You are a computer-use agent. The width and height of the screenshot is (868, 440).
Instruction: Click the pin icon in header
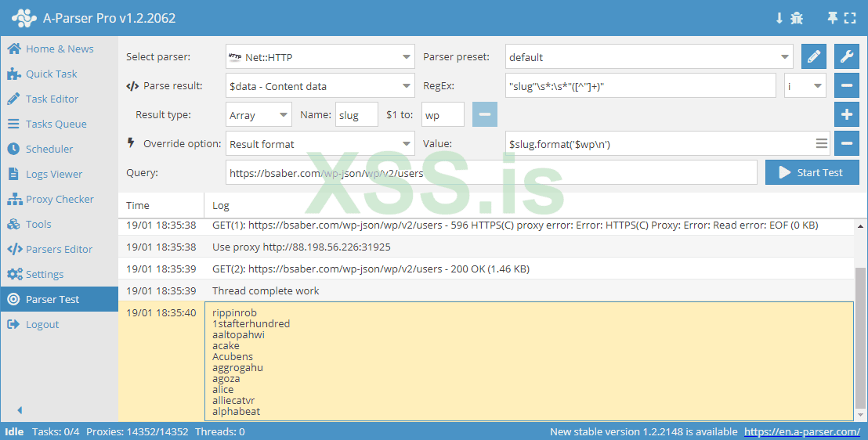coord(832,18)
